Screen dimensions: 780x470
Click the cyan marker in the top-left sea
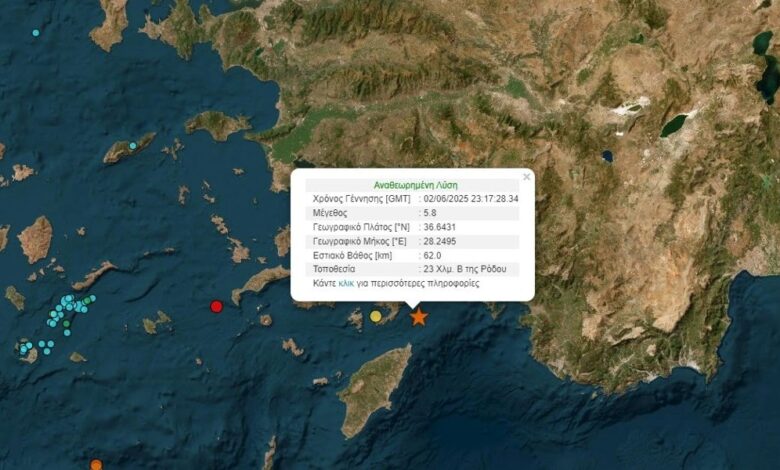coord(36,33)
